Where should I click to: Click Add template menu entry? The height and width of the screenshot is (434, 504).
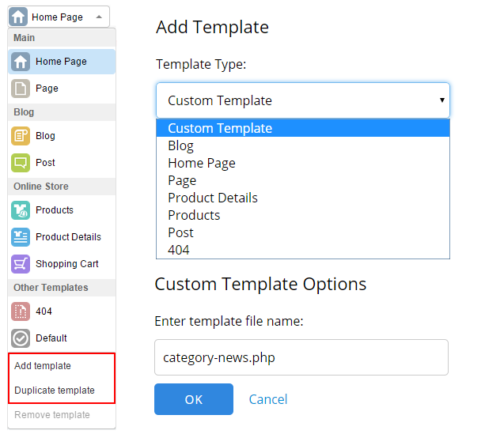click(x=43, y=366)
